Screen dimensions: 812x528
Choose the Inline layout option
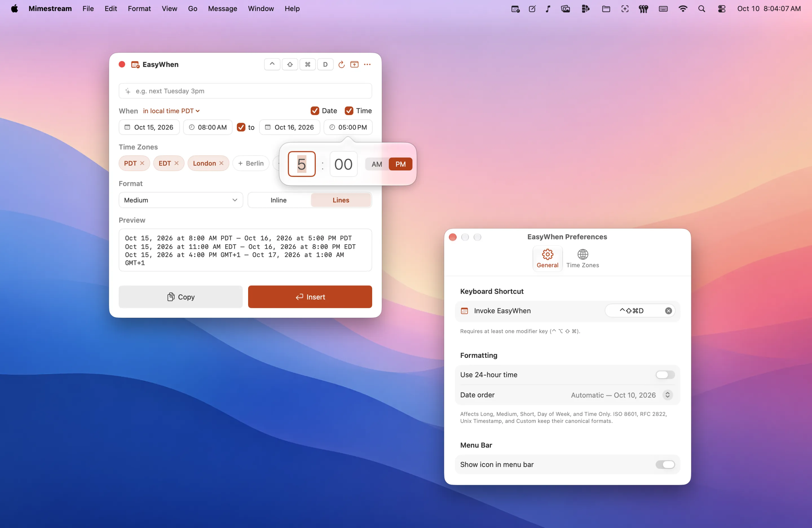(x=278, y=200)
